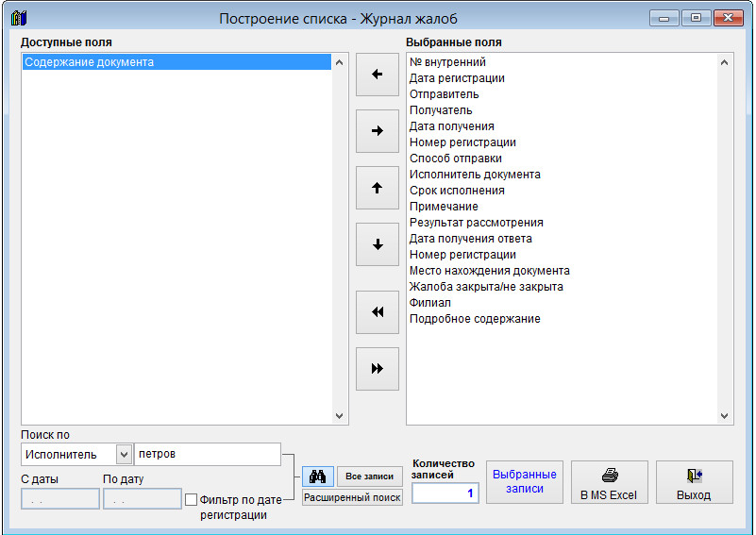Move selected field down with down arrow
The height and width of the screenshot is (535, 756).
pyautogui.click(x=377, y=244)
